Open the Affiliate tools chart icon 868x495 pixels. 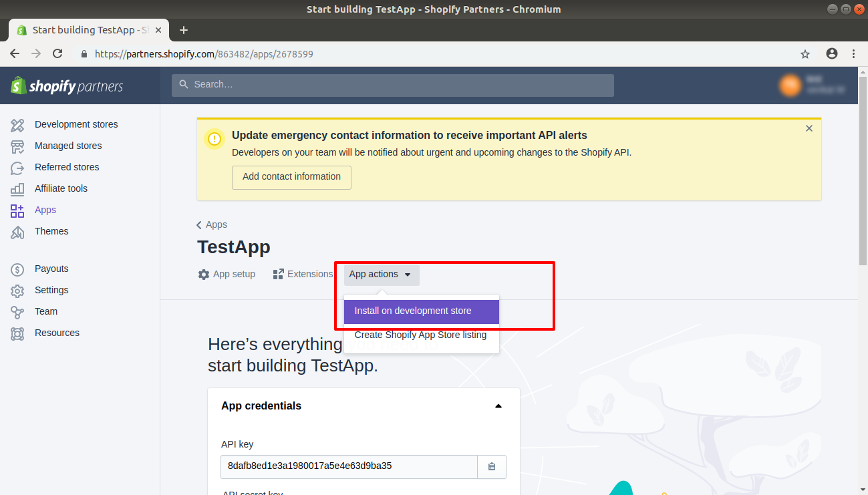point(17,189)
